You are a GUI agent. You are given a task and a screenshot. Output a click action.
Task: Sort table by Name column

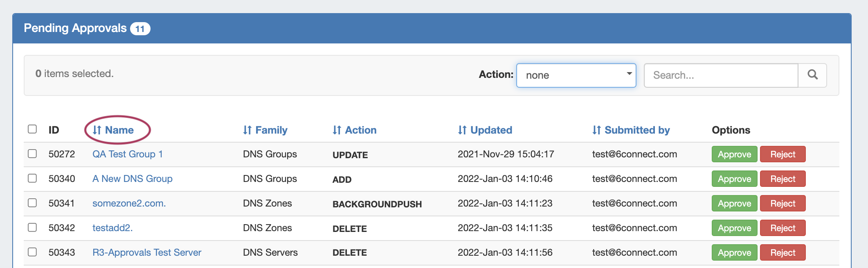point(114,130)
